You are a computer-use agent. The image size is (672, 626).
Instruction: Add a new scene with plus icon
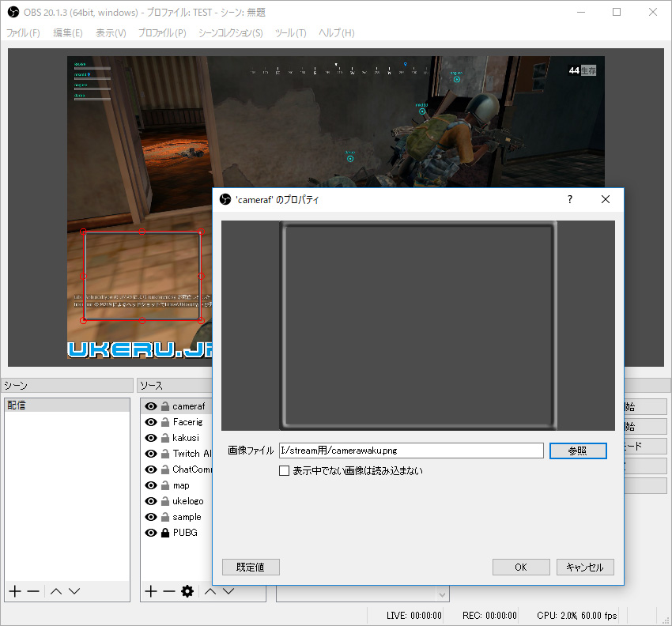15,591
